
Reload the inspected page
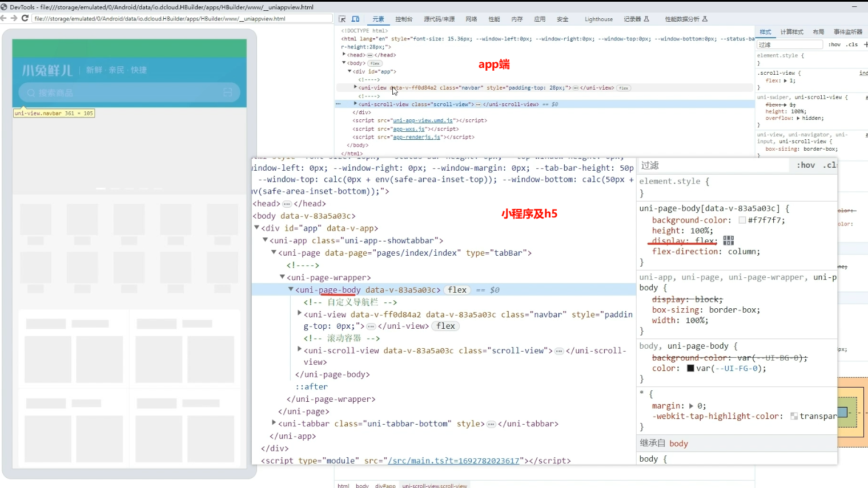coord(25,18)
